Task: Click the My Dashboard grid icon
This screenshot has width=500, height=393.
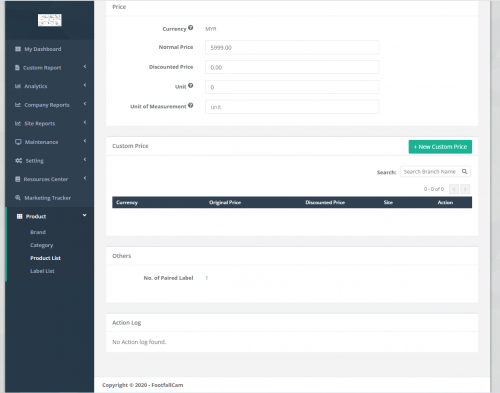Action: point(18,49)
